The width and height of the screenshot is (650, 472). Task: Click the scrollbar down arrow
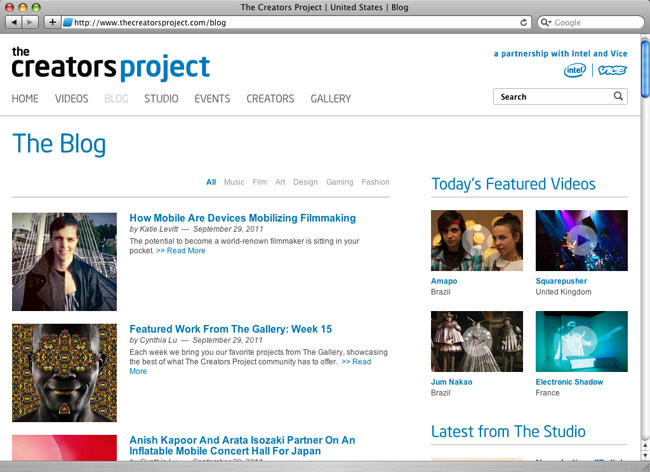point(645,455)
